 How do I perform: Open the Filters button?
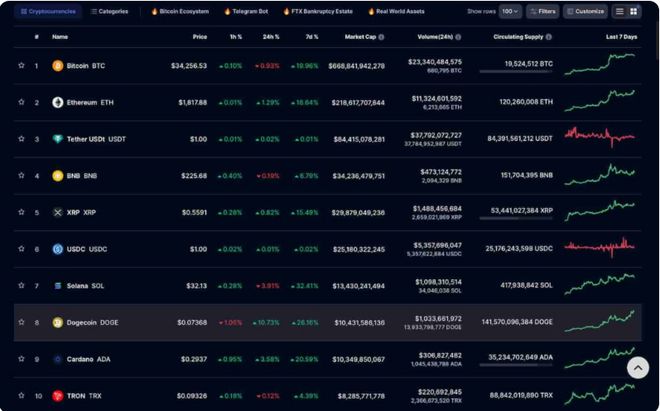coord(543,11)
